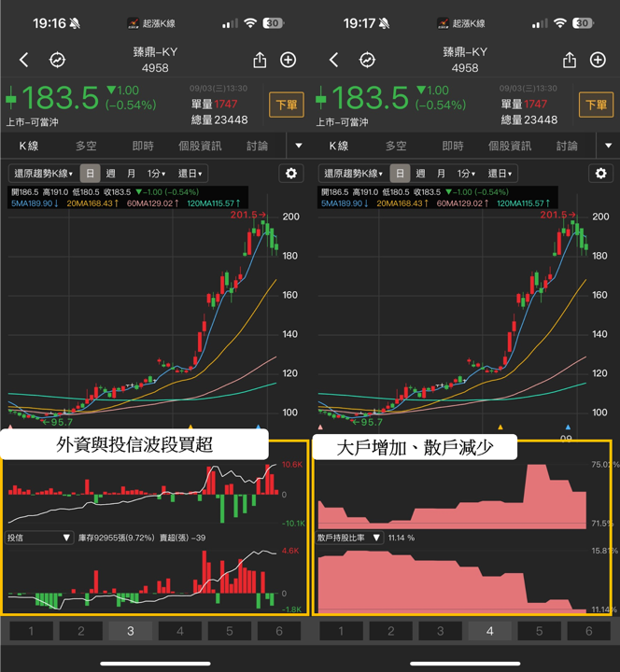Open 還日 dropdown on left phone

coord(190,174)
